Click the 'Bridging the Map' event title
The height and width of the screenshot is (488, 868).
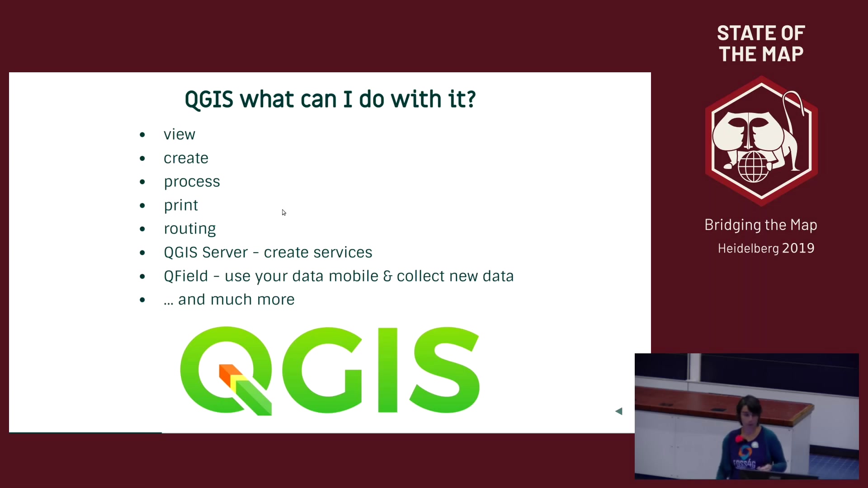click(x=761, y=225)
